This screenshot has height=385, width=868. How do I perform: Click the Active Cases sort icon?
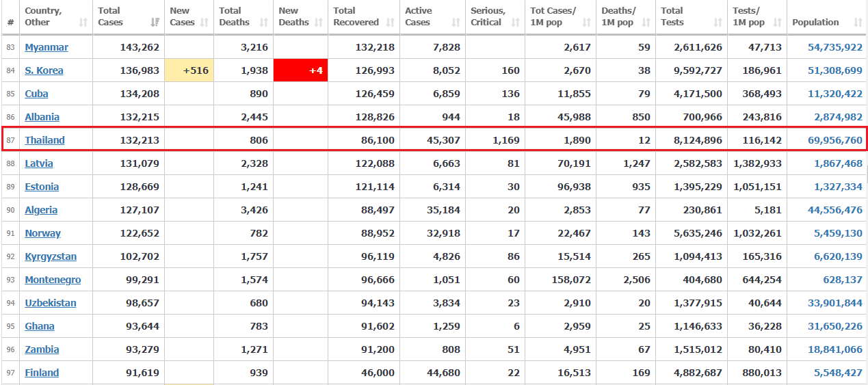[x=456, y=23]
